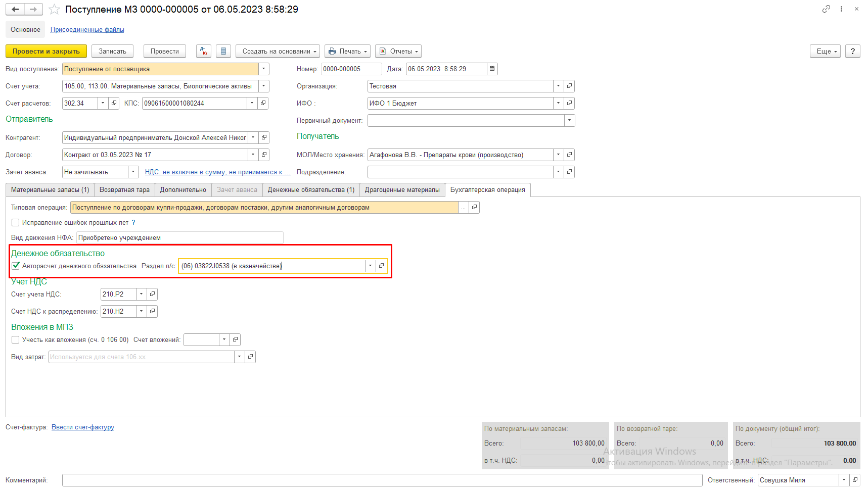Open Отчеты menu button
Viewport: 868px width, 491px height.
pyautogui.click(x=398, y=51)
